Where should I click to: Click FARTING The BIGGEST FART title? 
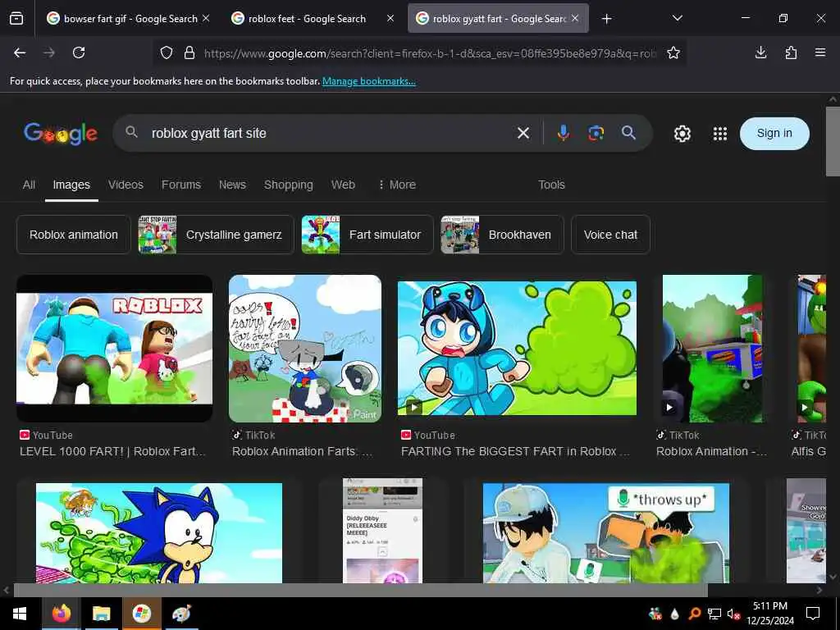click(515, 452)
